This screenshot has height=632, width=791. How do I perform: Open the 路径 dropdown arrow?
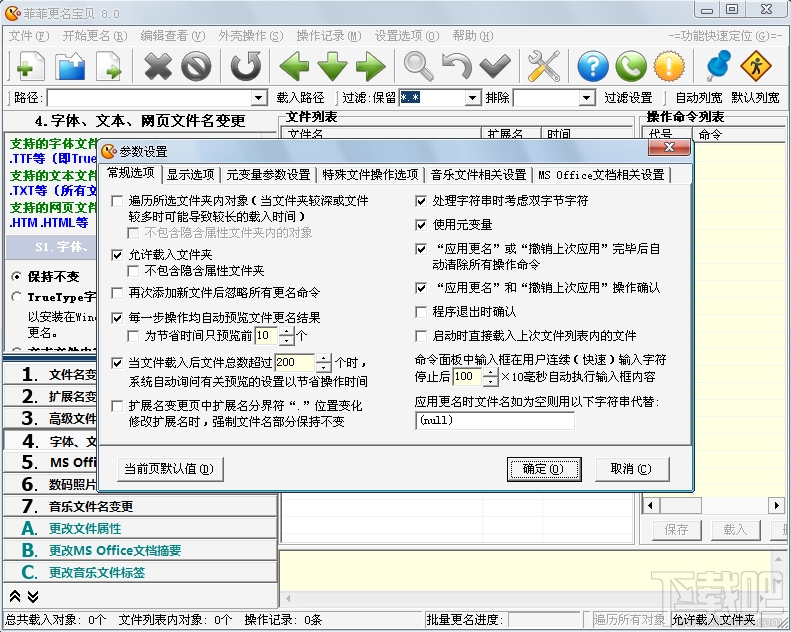tap(259, 97)
